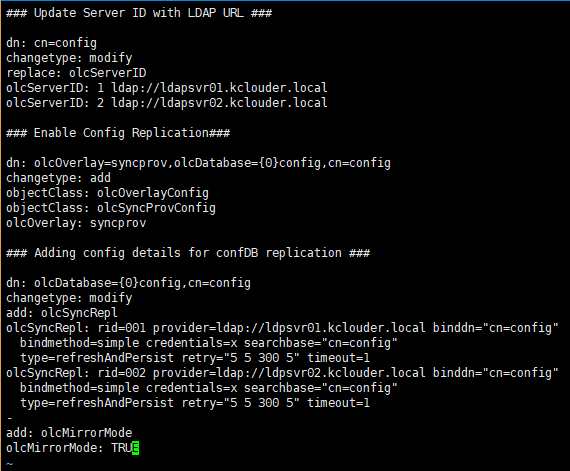Click the "add: olcMirrorMode" line
570x471 pixels.
69,433
